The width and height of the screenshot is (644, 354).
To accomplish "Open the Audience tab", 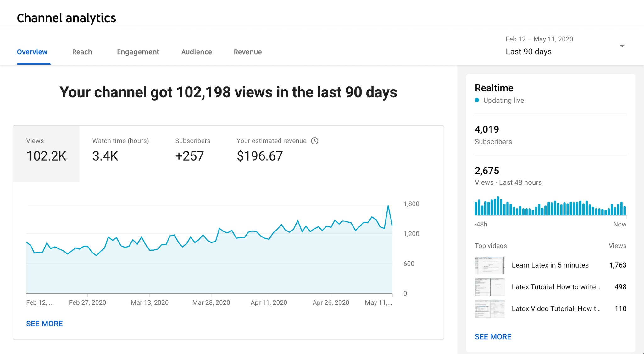I will click(x=196, y=52).
